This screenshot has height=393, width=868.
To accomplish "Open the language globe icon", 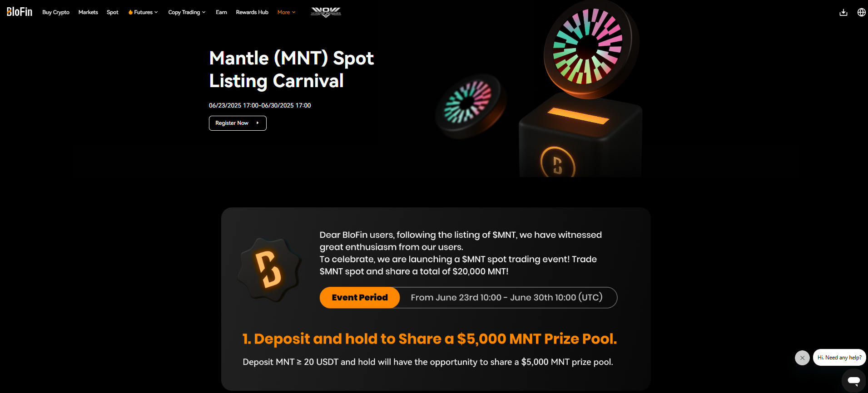I will click(861, 12).
